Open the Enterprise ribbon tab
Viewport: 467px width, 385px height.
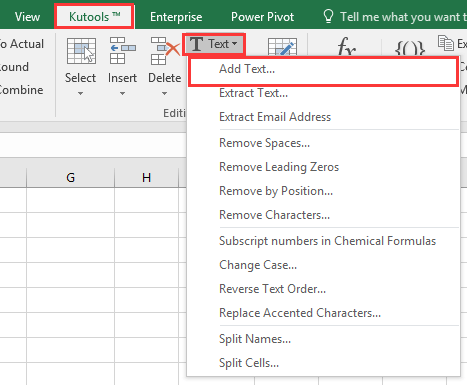(176, 17)
